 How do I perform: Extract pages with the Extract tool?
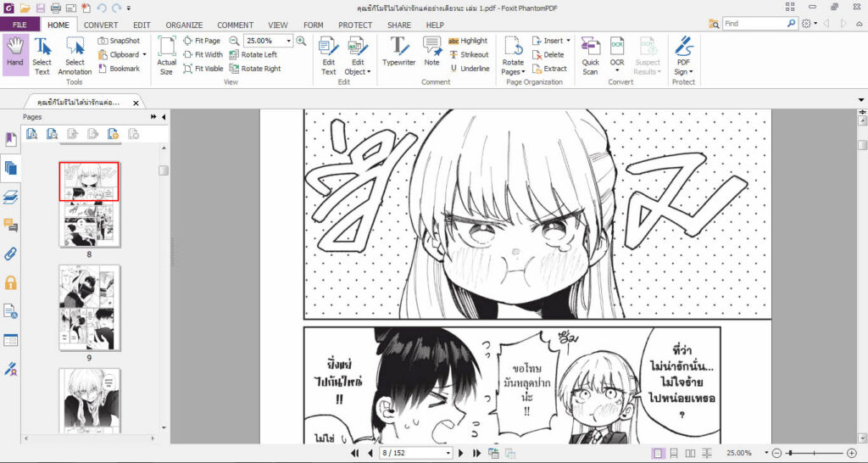(549, 69)
